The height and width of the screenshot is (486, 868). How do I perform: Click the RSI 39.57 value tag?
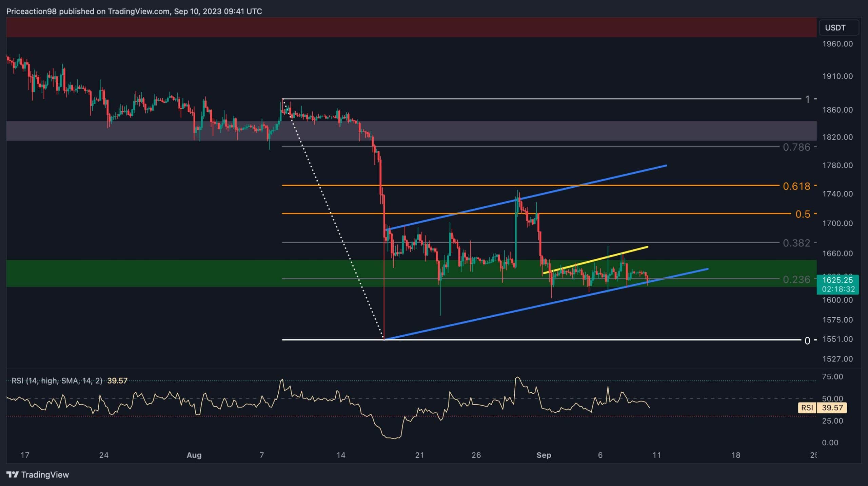pos(832,408)
